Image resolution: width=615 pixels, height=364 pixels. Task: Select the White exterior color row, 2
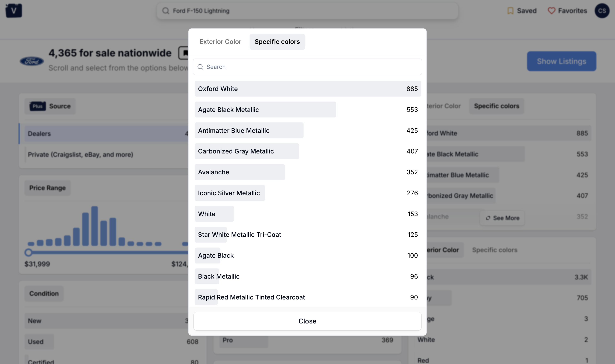[x=503, y=339]
